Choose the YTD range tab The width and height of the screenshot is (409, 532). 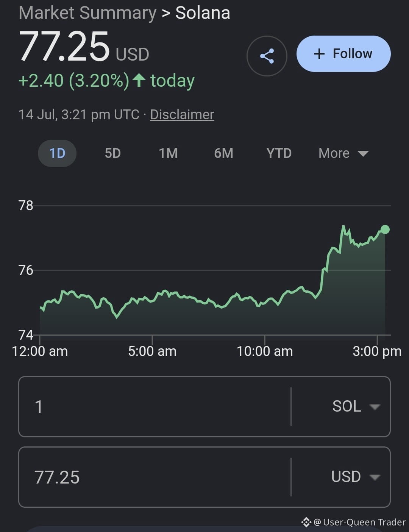pos(279,153)
